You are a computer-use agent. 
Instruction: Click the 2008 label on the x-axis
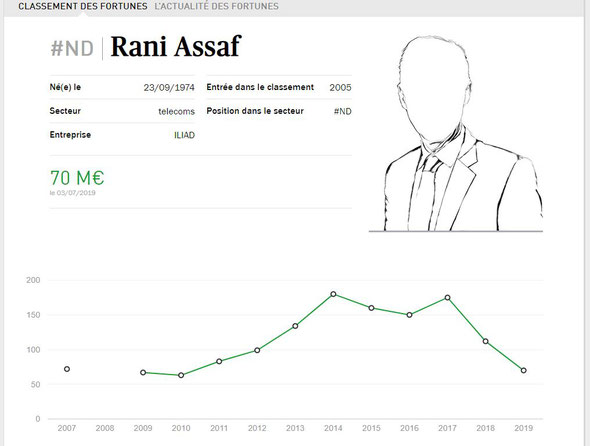click(105, 428)
